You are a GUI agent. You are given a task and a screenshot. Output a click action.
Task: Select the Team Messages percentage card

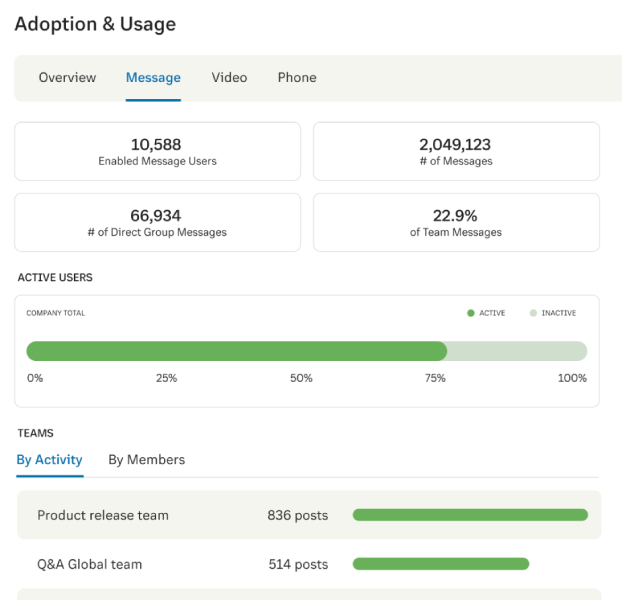[x=456, y=222]
